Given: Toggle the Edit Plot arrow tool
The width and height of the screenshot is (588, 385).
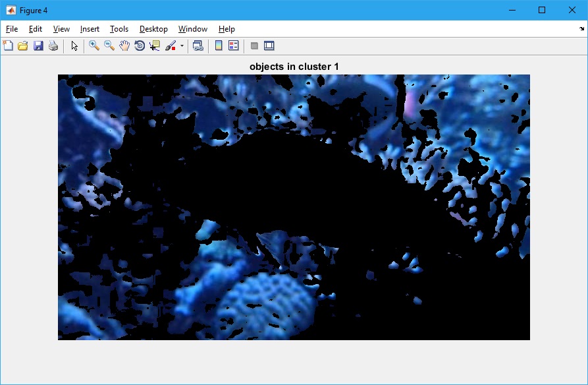Looking at the screenshot, I should click(x=74, y=45).
